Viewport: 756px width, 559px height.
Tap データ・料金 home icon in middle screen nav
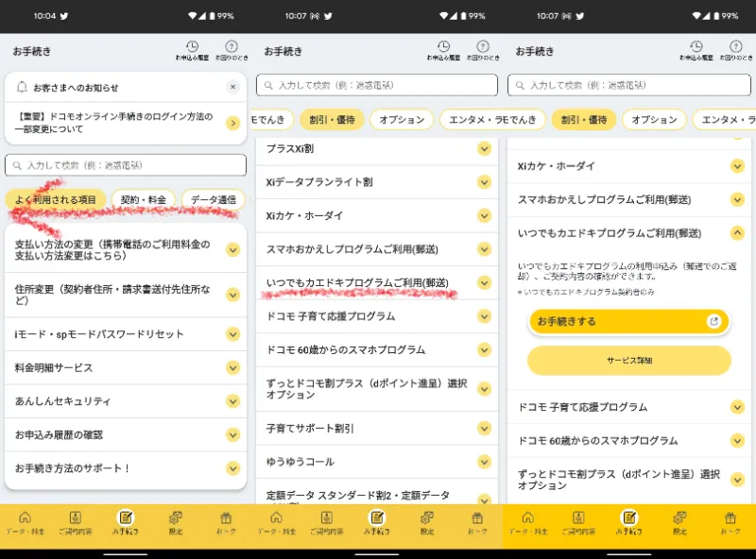[x=276, y=523]
